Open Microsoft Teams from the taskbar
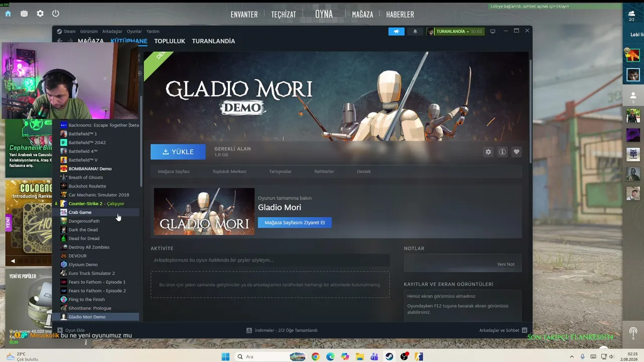 (x=374, y=356)
